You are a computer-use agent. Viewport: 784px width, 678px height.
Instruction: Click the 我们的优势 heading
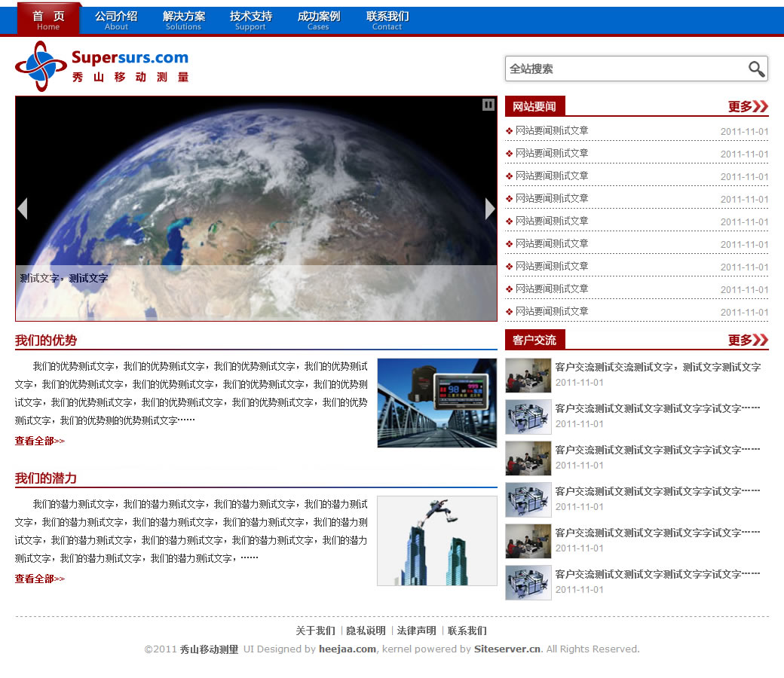(46, 341)
